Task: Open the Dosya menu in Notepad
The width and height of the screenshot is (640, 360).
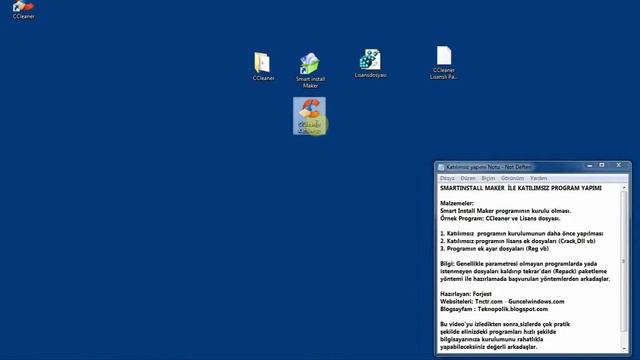Action: (x=447, y=178)
